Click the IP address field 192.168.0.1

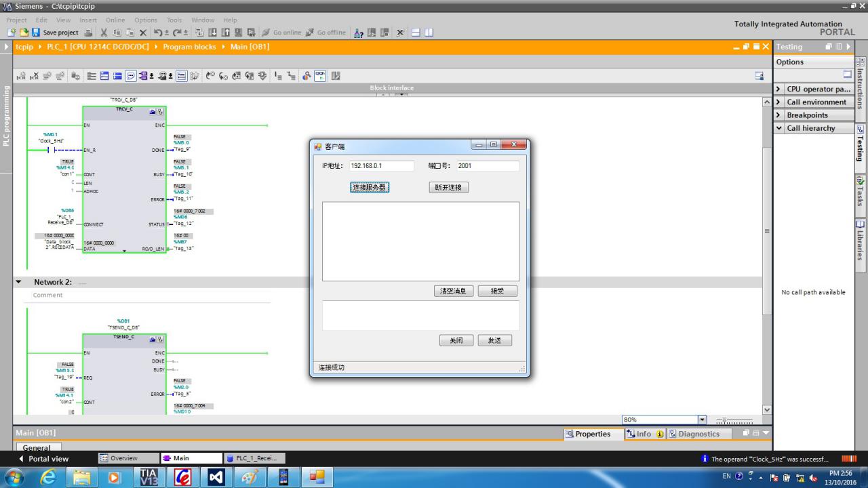coord(381,165)
